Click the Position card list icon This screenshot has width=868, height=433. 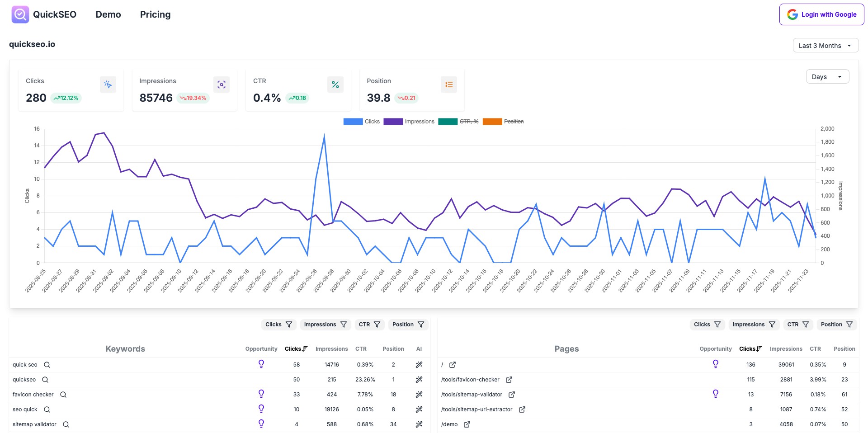(x=449, y=85)
